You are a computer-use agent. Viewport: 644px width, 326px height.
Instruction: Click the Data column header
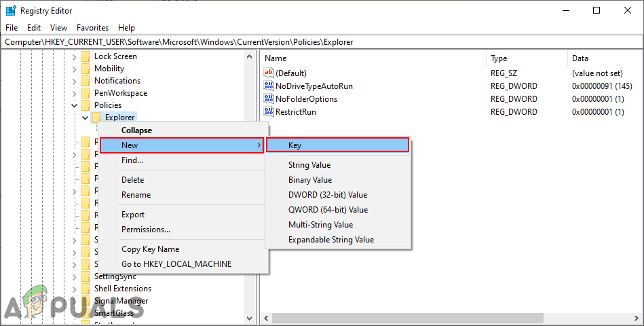pos(580,58)
